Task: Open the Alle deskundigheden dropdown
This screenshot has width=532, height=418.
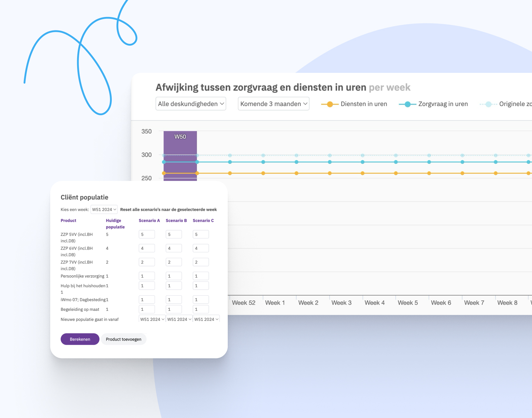Action: (x=191, y=104)
